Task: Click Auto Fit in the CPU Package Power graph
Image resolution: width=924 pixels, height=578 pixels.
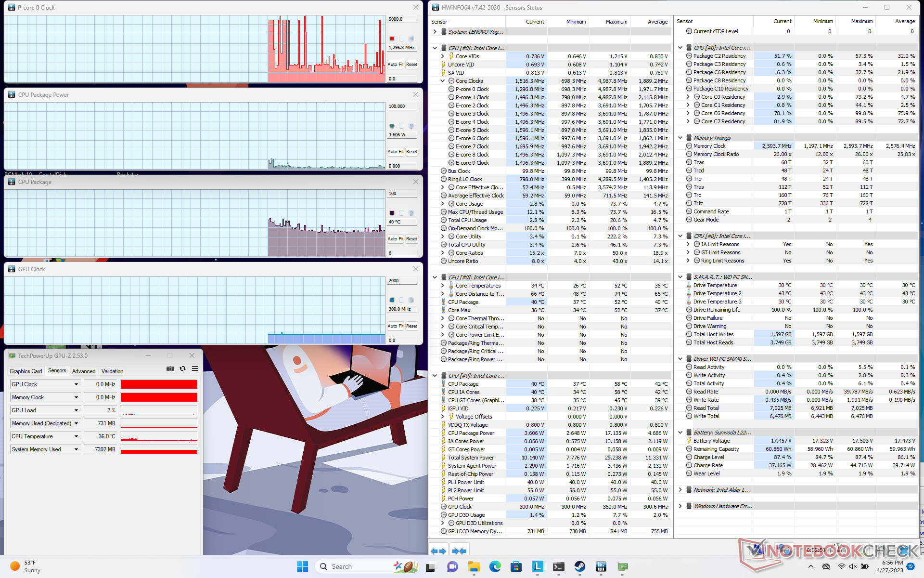Action: pos(395,152)
